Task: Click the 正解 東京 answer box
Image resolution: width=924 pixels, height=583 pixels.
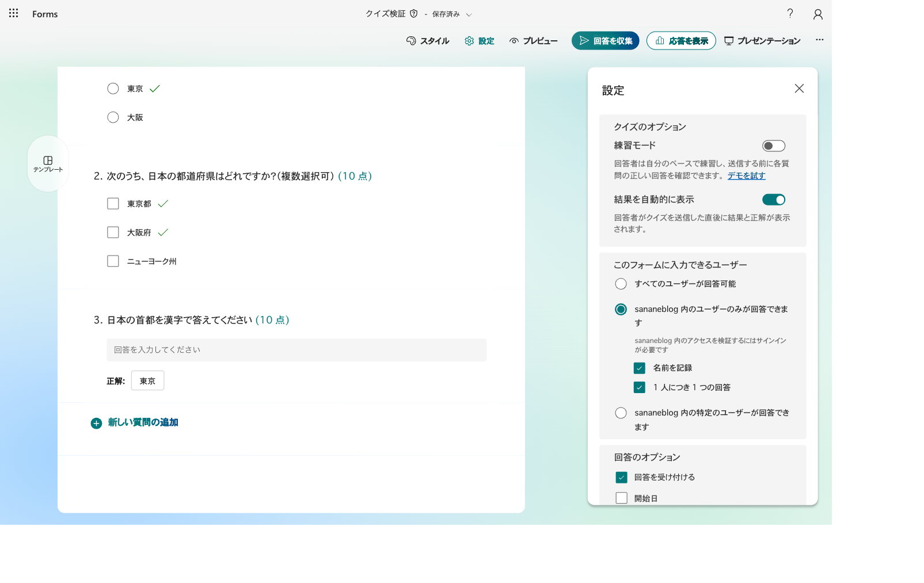Action: [147, 381]
